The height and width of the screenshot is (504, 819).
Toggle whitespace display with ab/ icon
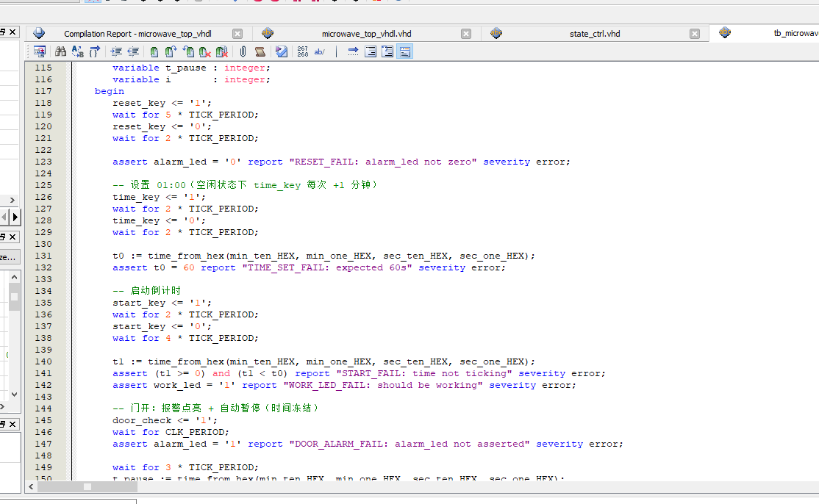pyautogui.click(x=319, y=51)
